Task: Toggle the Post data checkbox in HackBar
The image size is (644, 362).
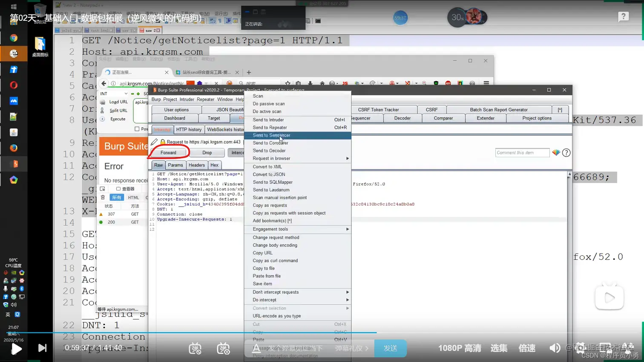Action: pos(137,129)
